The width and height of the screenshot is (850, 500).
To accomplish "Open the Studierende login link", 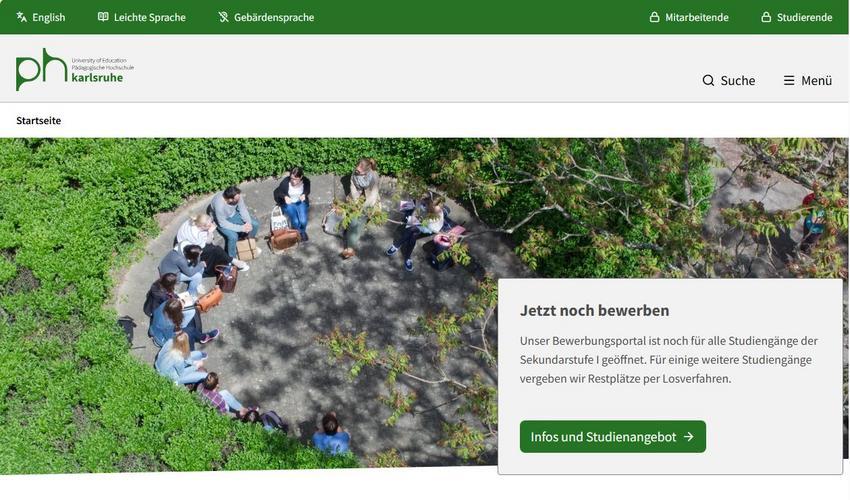I will (797, 17).
